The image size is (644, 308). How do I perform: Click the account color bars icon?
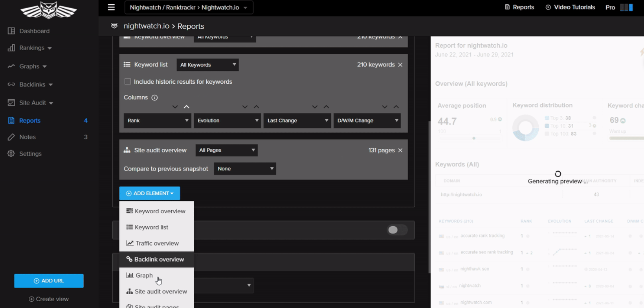(x=627, y=7)
